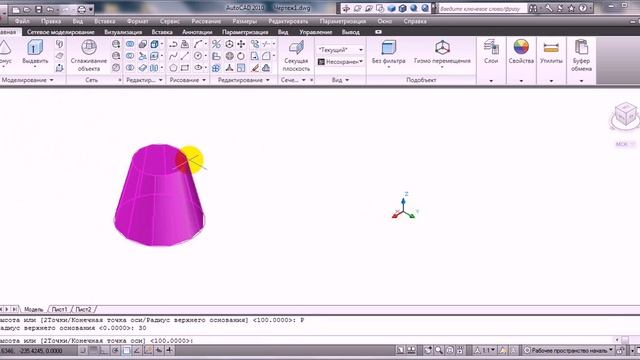Toggle Ortho mode in the status bar
The height and width of the screenshot is (360, 640).
(104, 350)
